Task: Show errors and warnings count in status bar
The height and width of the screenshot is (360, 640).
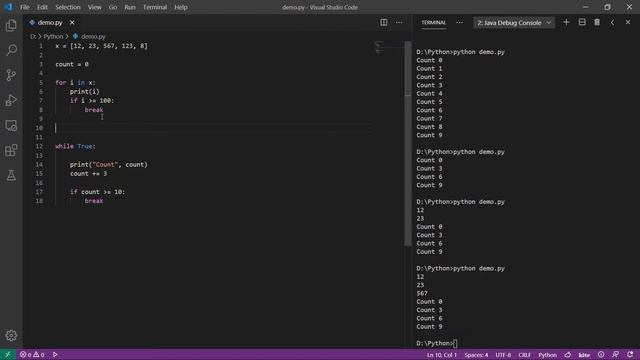Action: pos(32,355)
